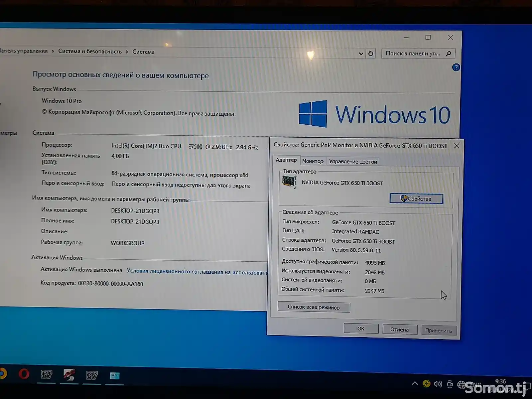Go to Панель управления breadcrumb
Image resolution: width=532 pixels, height=399 pixels.
click(23, 51)
